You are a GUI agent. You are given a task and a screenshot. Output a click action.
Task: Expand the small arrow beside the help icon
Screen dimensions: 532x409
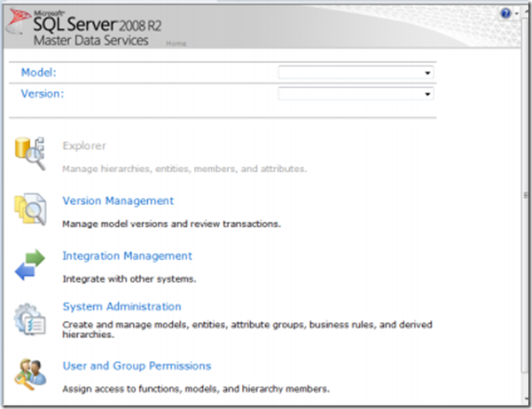[517, 15]
